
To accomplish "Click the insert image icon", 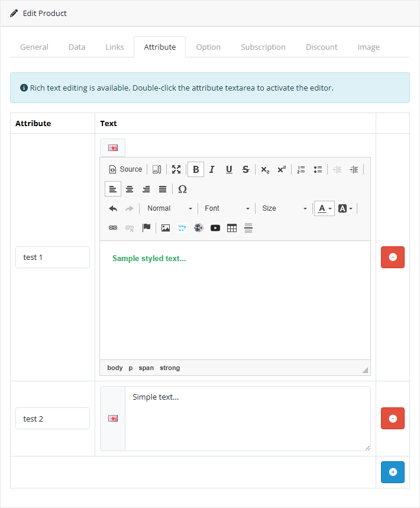I will 166,228.
